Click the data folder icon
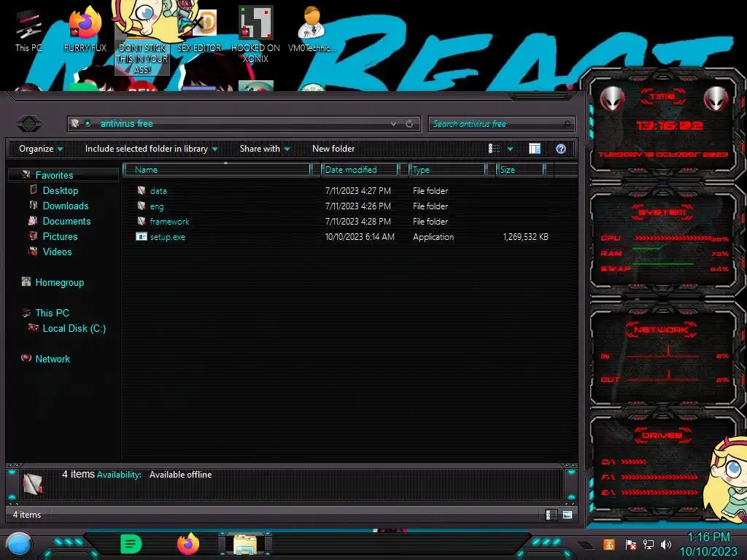747x560 pixels. pos(142,190)
